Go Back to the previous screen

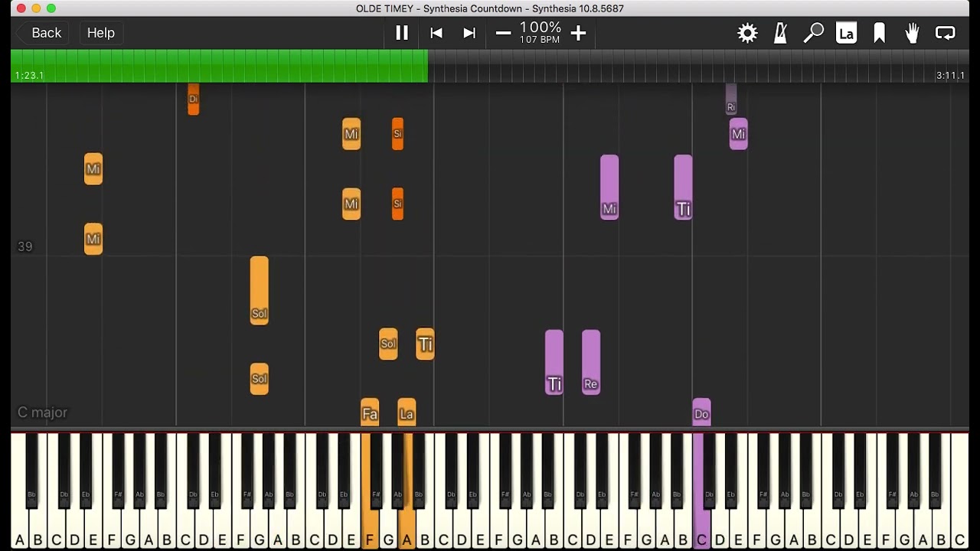[x=42, y=33]
